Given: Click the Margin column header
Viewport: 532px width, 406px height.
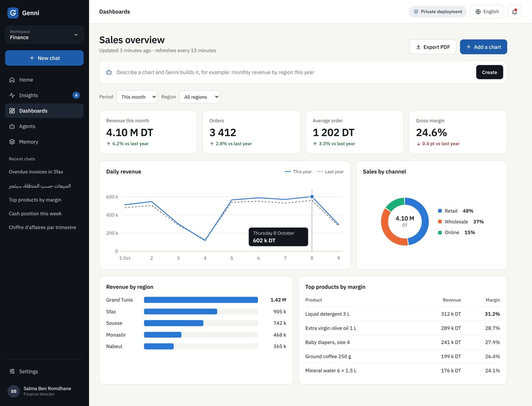Looking at the screenshot, I should 493,300.
